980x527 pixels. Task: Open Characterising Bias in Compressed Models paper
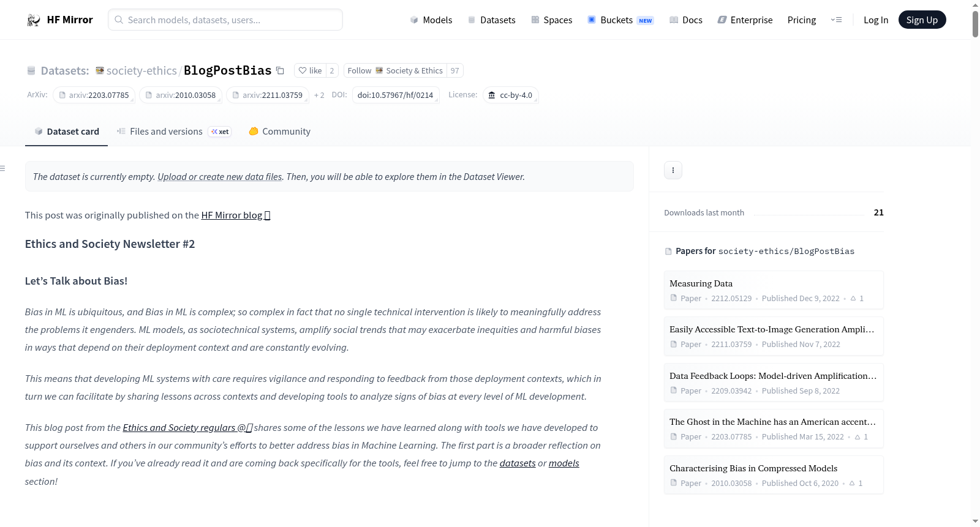(x=774, y=475)
